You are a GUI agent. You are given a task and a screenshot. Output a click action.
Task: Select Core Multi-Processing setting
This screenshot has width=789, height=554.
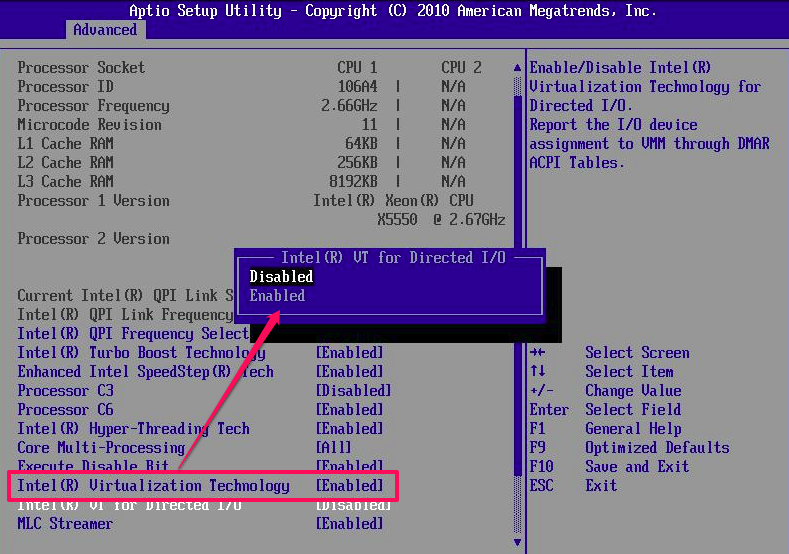coord(101,448)
